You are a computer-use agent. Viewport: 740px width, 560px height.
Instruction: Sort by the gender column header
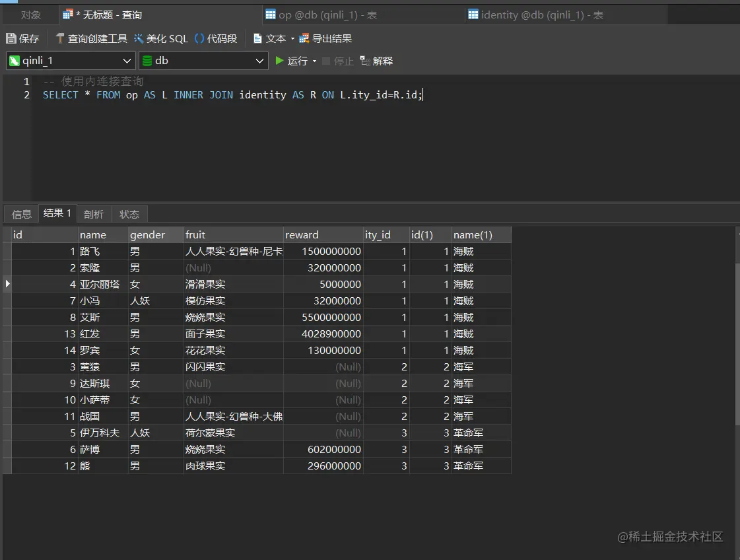point(156,234)
